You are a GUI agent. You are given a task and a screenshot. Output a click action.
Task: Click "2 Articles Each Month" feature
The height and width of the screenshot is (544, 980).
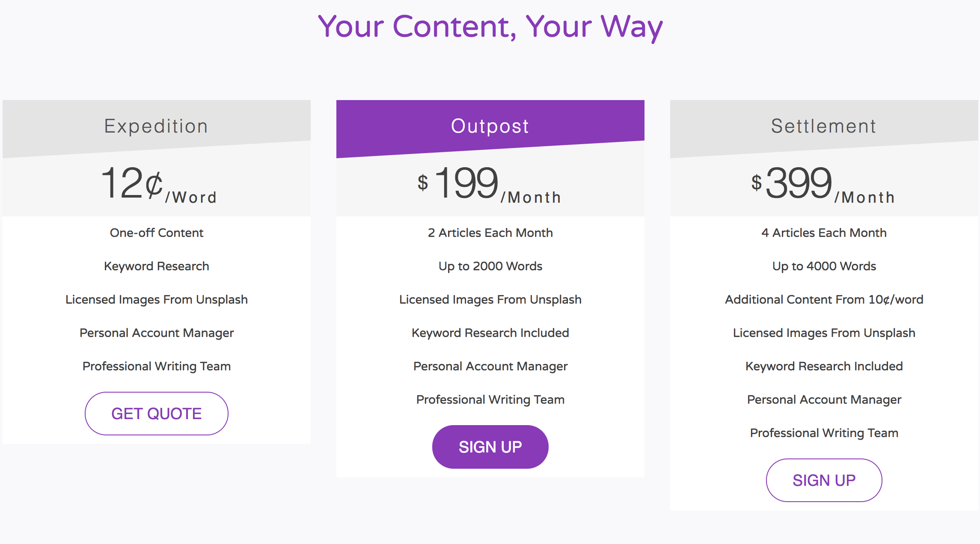coord(490,233)
